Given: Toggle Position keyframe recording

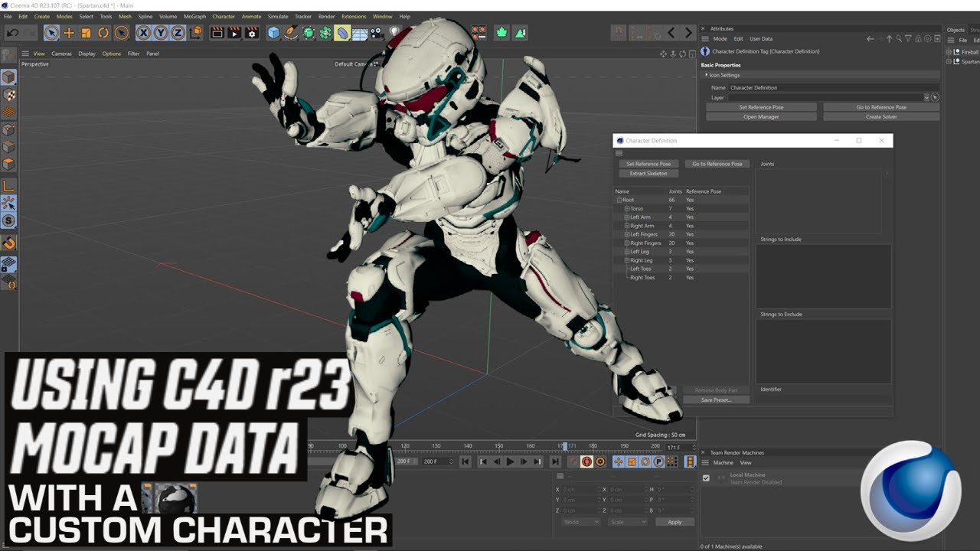Looking at the screenshot, I should 619,461.
